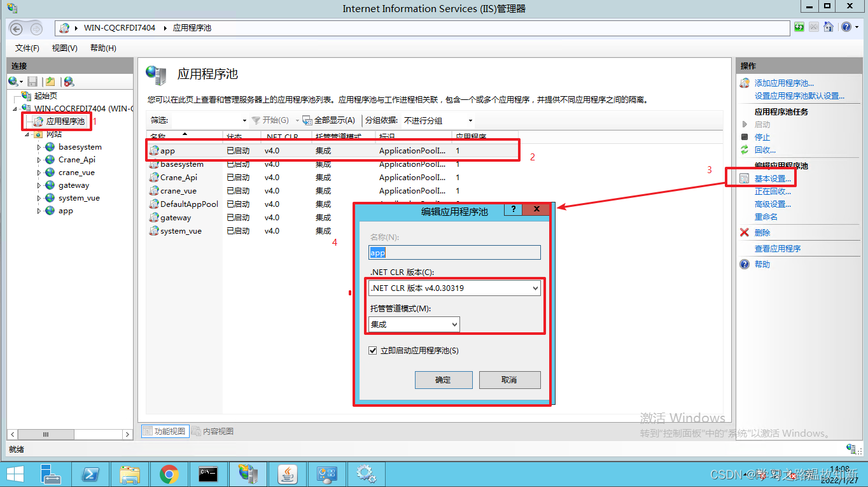Viewport: 868px width, 487px height.
Task: Open the 帮助(H) menu
Action: pos(103,48)
